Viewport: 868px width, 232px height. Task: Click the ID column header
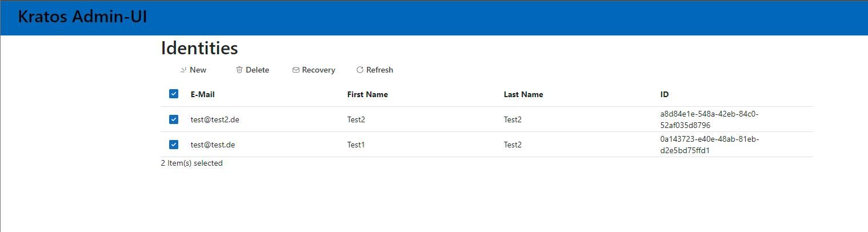pos(665,94)
